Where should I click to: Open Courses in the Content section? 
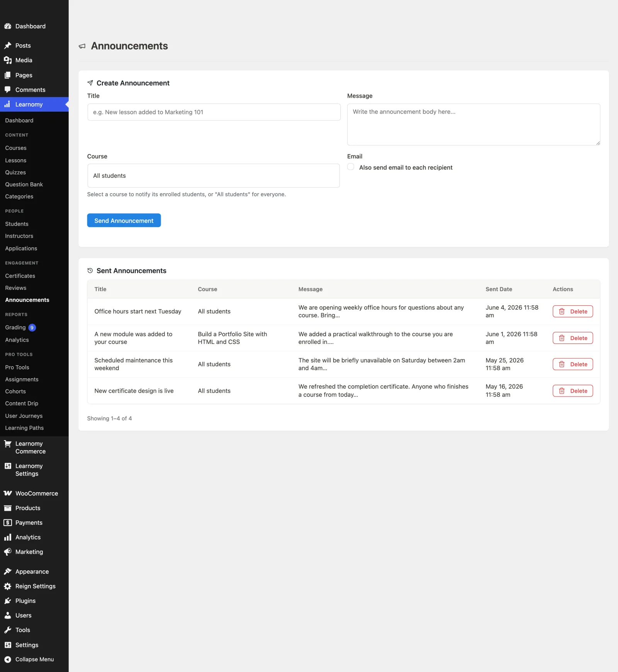click(16, 148)
